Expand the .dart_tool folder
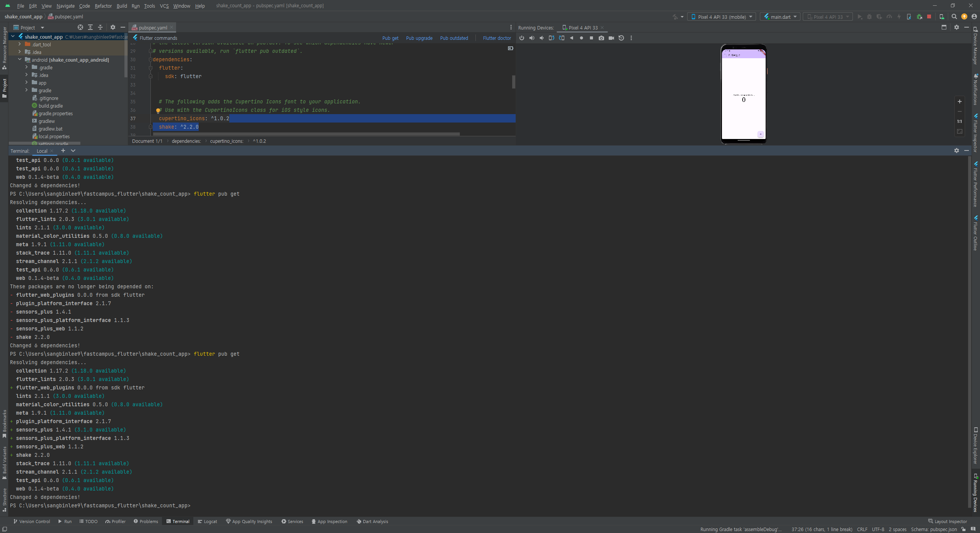 20,44
